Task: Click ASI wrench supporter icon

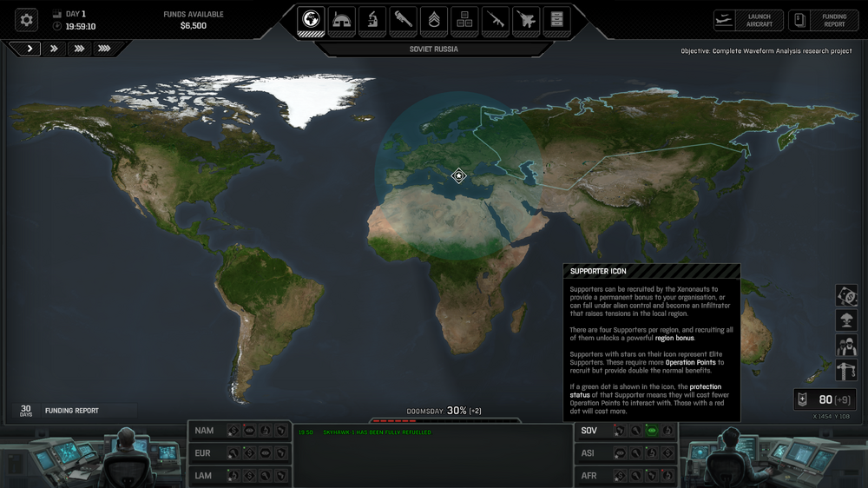Action: pyautogui.click(x=635, y=453)
